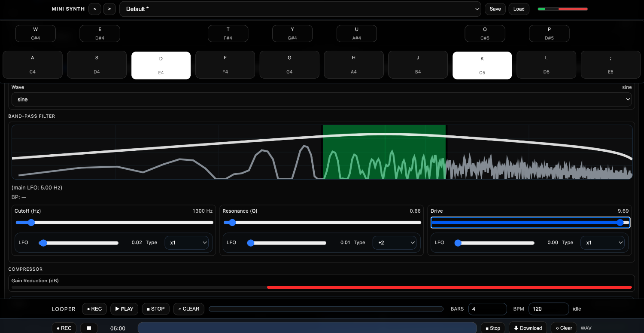Play the P key D#5 note
644x333 pixels.
click(549, 34)
